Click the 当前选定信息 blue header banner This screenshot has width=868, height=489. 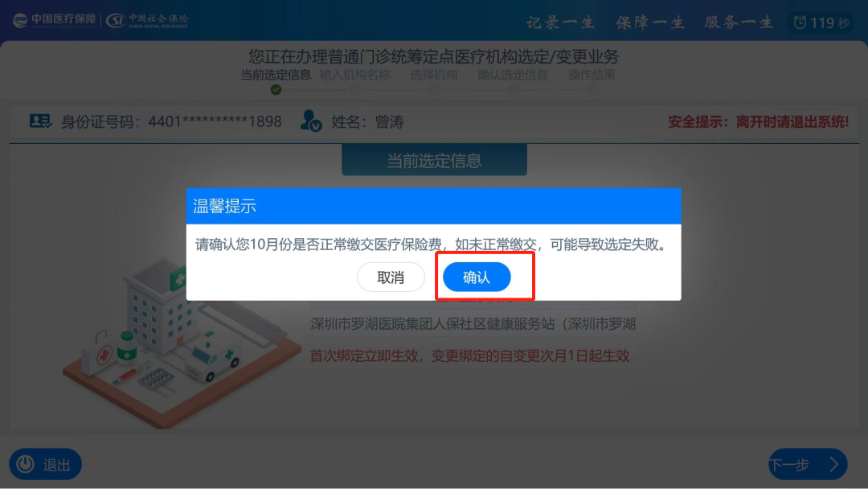434,160
